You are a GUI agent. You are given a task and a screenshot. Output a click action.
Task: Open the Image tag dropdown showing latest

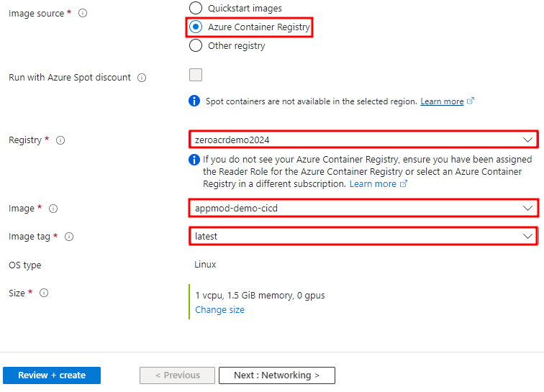click(x=363, y=236)
